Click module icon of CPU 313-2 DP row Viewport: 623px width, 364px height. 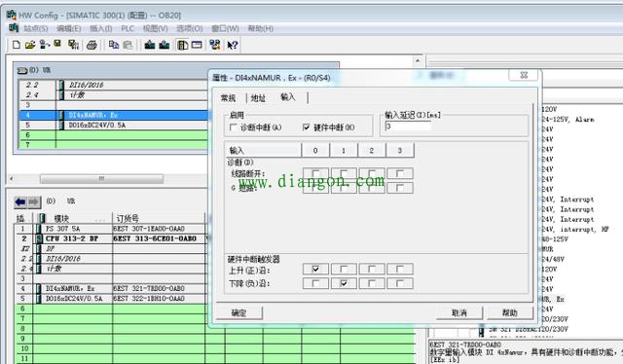39,238
